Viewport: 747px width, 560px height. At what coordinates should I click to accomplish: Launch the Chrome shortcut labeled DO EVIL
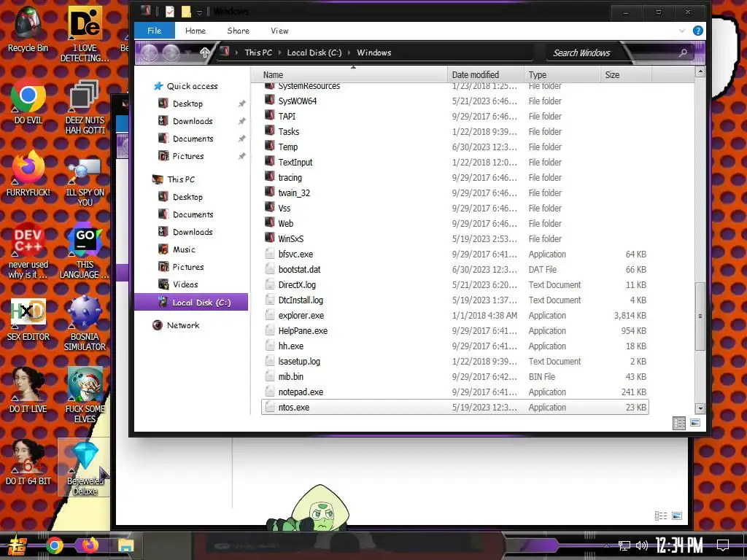pos(28,102)
